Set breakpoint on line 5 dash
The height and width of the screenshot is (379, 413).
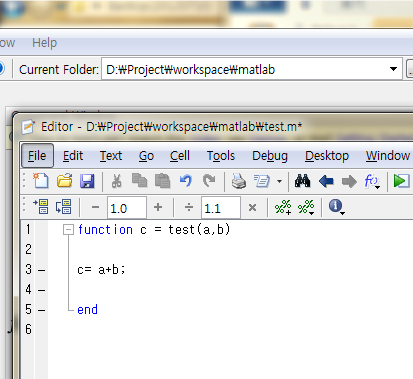point(41,310)
